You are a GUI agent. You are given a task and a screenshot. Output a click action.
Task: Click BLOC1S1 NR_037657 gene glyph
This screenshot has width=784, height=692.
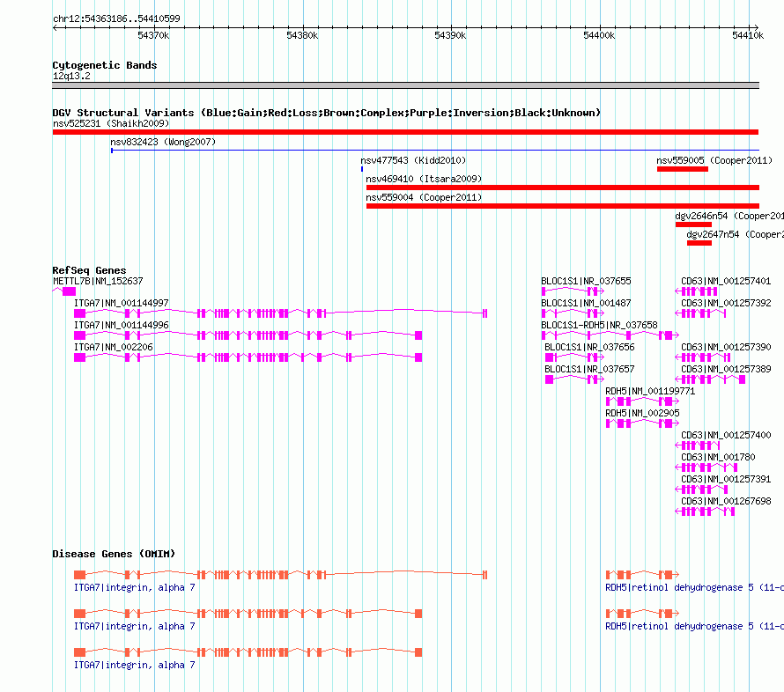point(575,379)
